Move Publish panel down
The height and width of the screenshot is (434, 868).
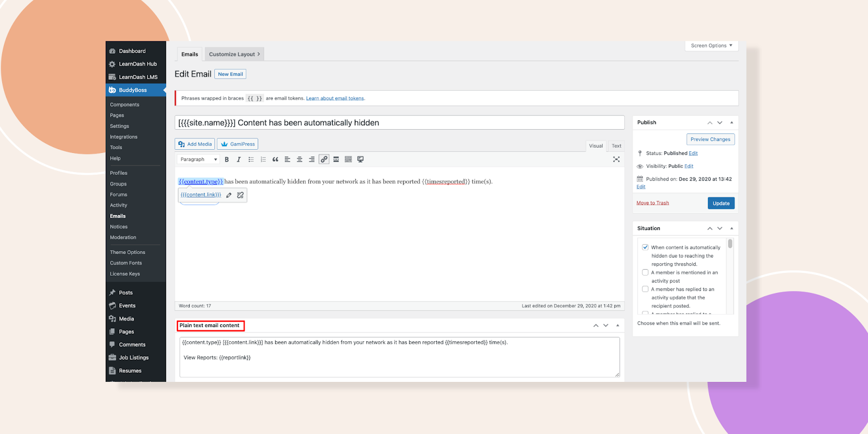(720, 123)
